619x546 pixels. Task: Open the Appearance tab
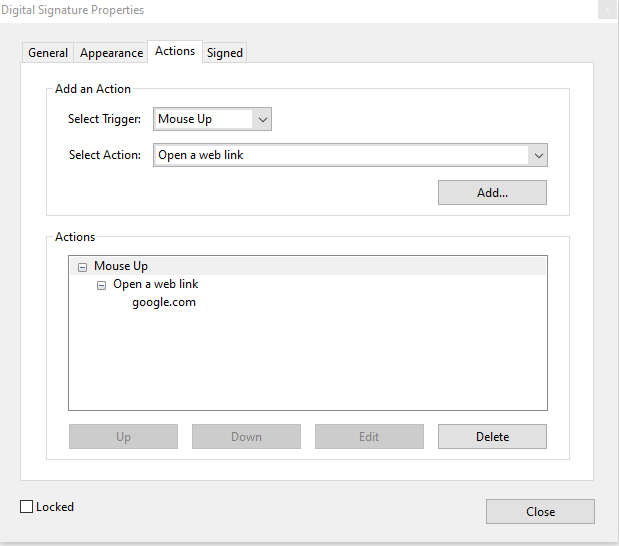pyautogui.click(x=111, y=53)
